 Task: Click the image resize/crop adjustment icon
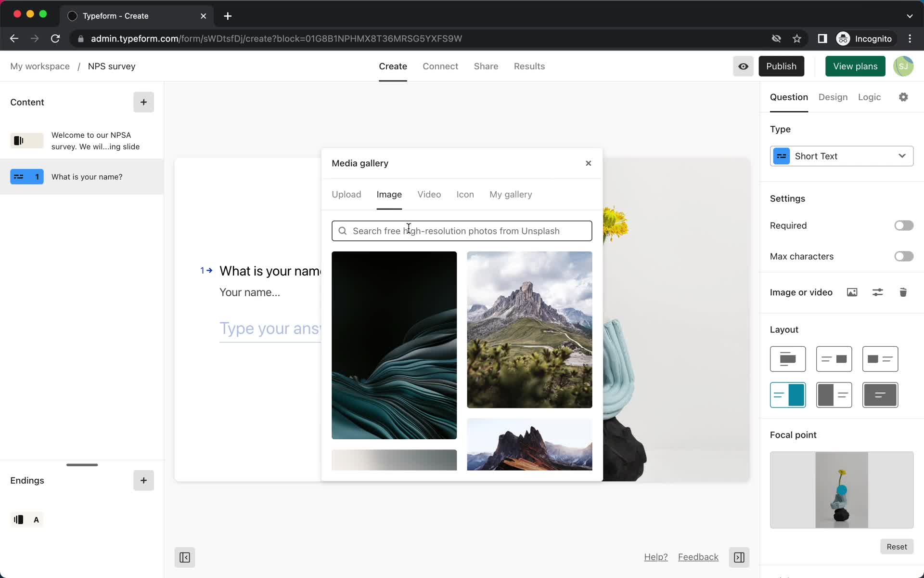pyautogui.click(x=878, y=293)
